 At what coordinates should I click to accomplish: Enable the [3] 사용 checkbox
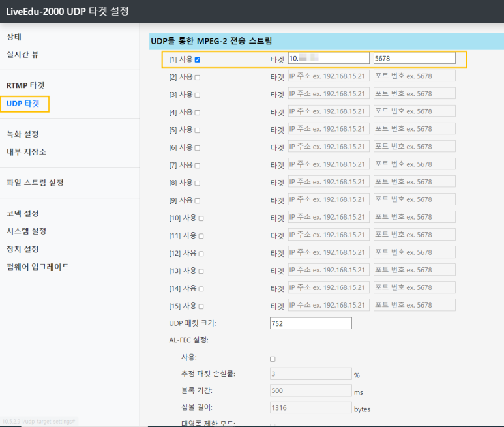coord(198,95)
